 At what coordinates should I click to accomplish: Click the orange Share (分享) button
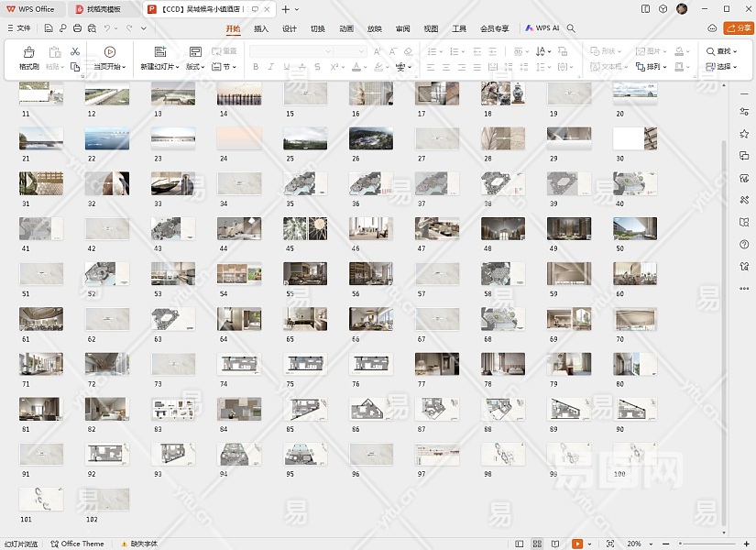pos(738,28)
